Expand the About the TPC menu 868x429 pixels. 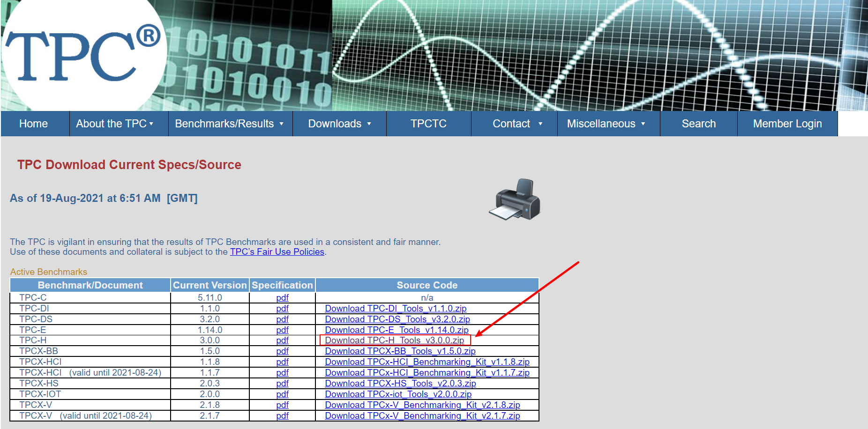[x=115, y=124]
